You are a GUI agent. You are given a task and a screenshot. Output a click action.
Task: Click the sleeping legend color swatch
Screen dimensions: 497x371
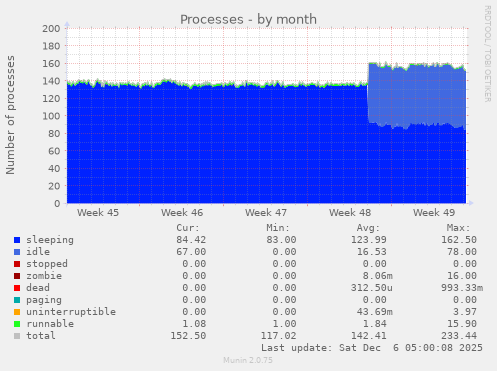17,240
